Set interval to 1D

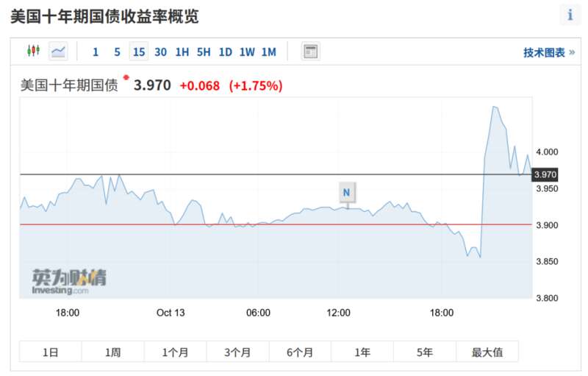[x=226, y=52]
